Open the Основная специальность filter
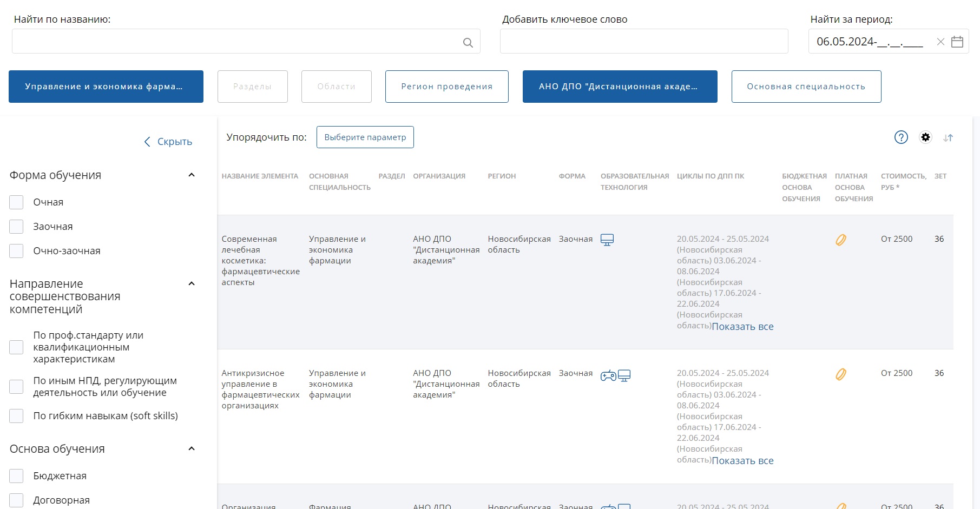980x509 pixels. 806,87
